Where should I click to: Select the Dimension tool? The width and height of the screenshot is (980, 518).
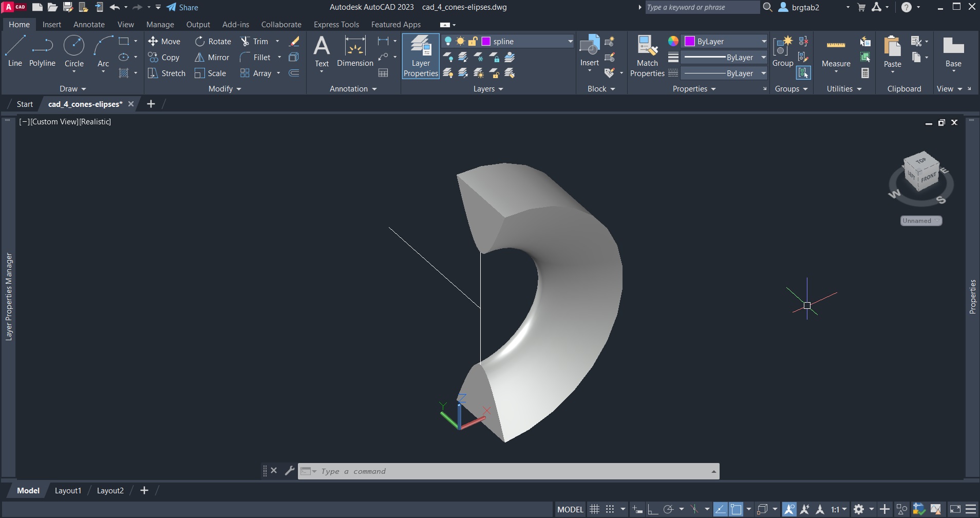355,51
